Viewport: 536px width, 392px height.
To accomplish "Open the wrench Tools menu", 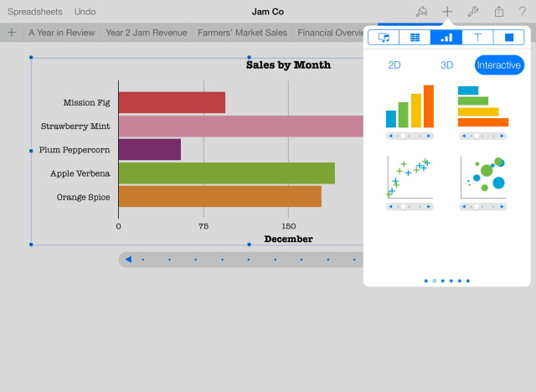I will click(x=472, y=12).
